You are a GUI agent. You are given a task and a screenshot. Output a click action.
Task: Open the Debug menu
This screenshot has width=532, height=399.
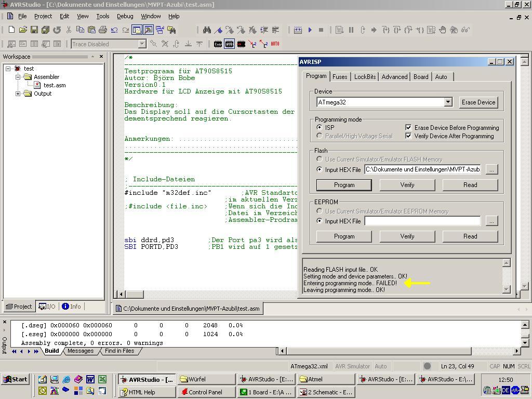click(x=125, y=16)
